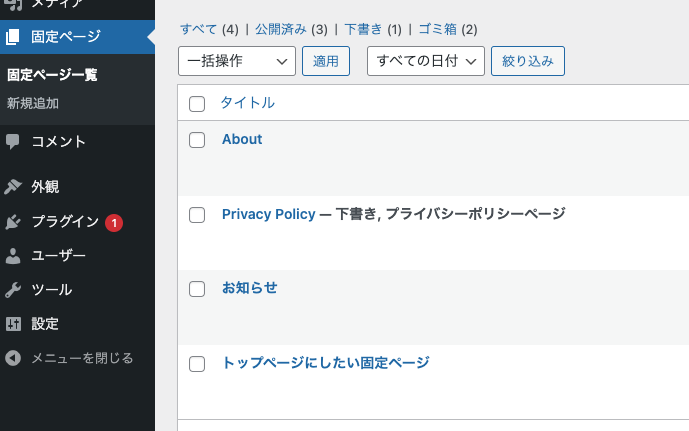Open the About page title link
This screenshot has width=689, height=431.
click(x=242, y=139)
